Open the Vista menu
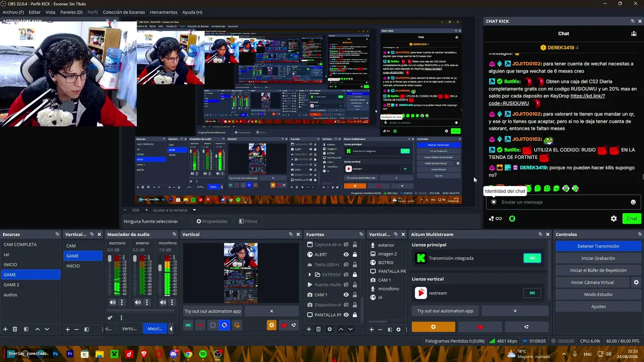 [x=50, y=12]
